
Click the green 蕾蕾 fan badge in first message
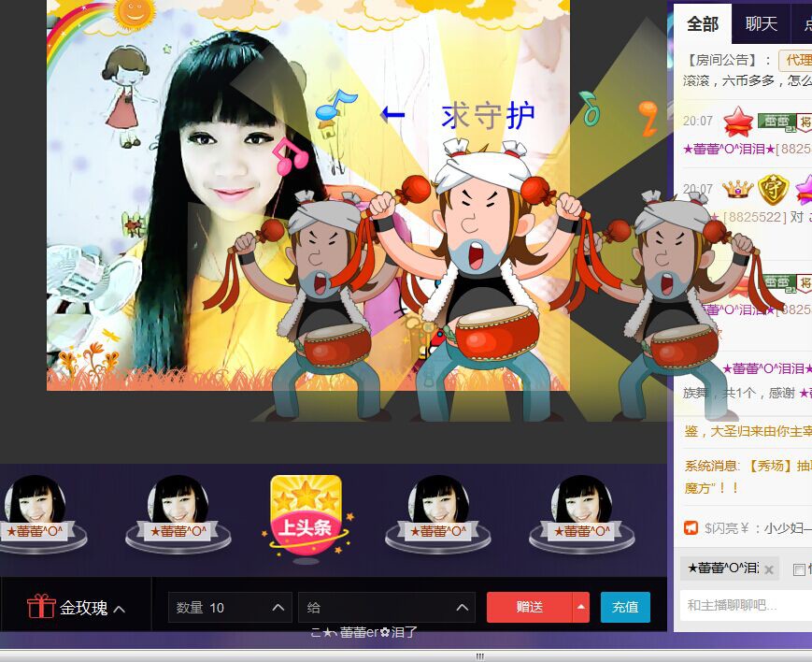(776, 121)
